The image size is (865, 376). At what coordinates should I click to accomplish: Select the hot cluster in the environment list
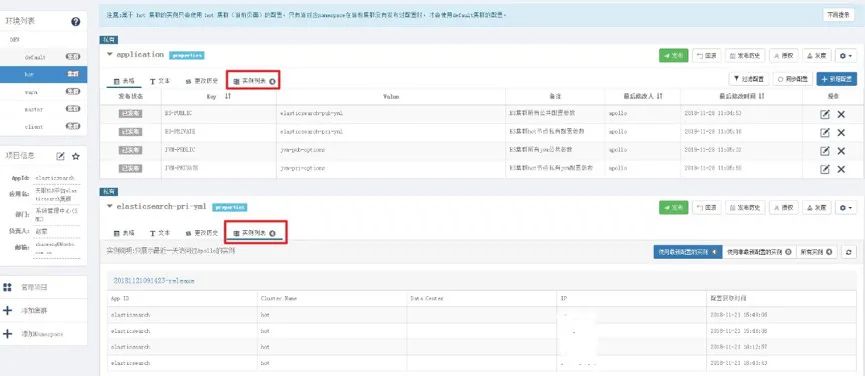tap(44, 74)
